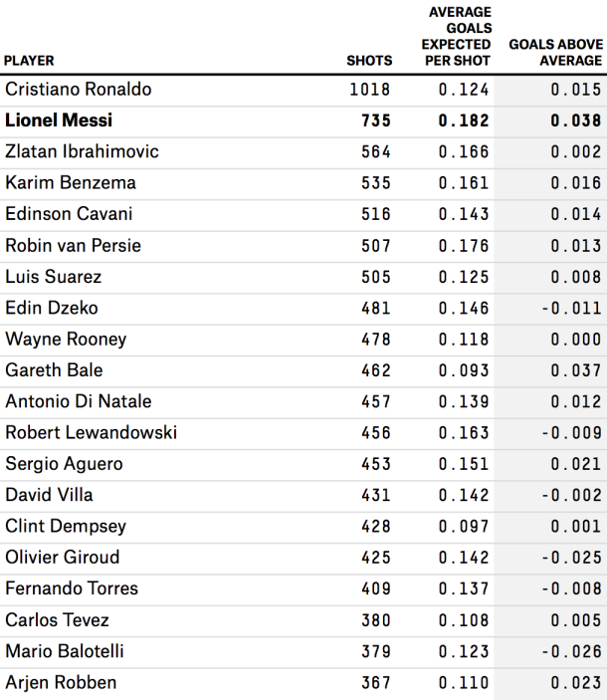The image size is (607, 700).
Task: Click Edin Dzeko's -0.011 goals value
Action: [x=571, y=308]
